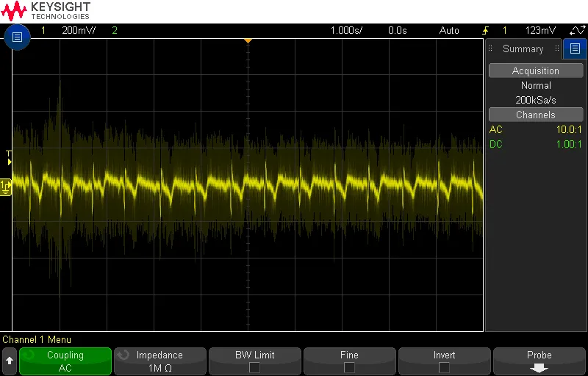588x376 pixels.
Task: Select channel 2 label in top bar
Action: tap(115, 31)
